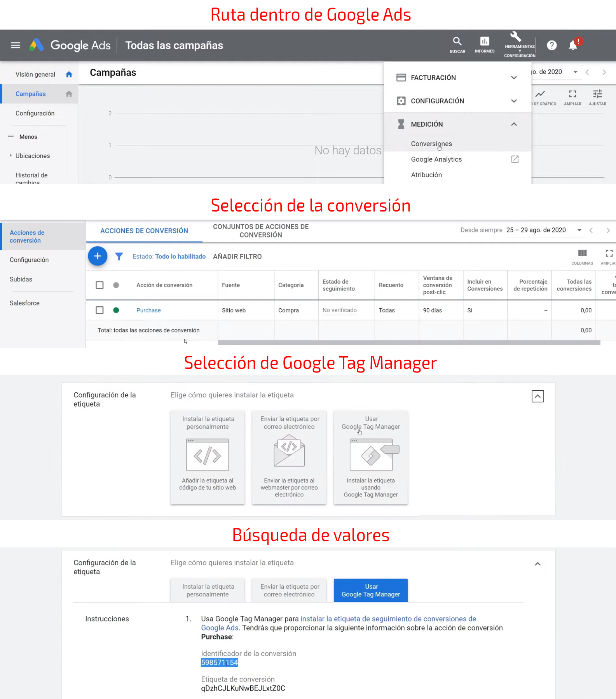Switch to Conjuntos de acciones de conversión tab
Image resolution: width=616 pixels, height=699 pixels.
(261, 231)
